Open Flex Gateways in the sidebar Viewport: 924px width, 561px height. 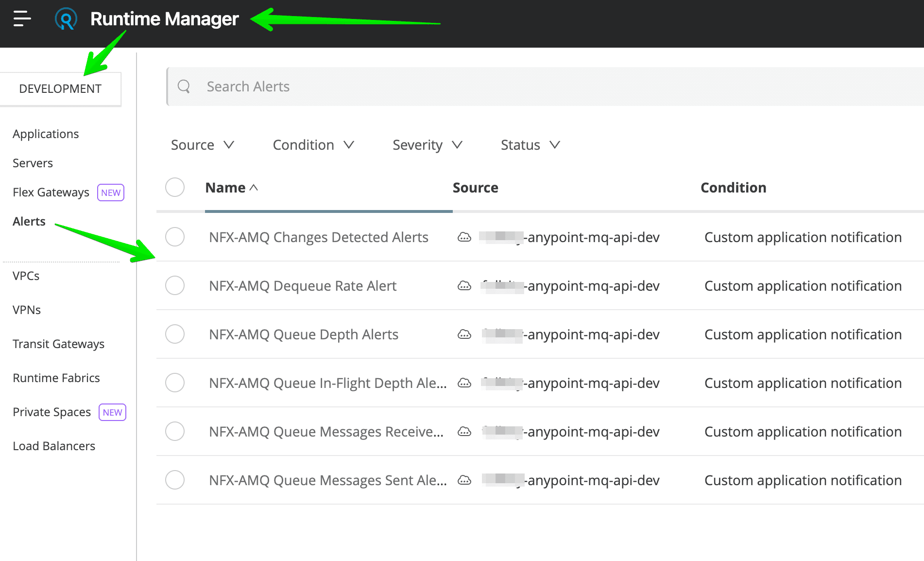pyautogui.click(x=51, y=192)
